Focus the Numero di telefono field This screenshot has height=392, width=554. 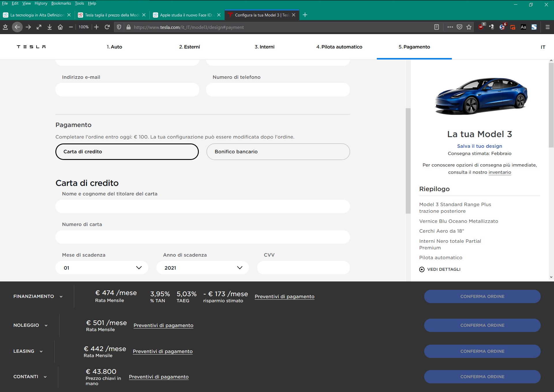point(278,89)
